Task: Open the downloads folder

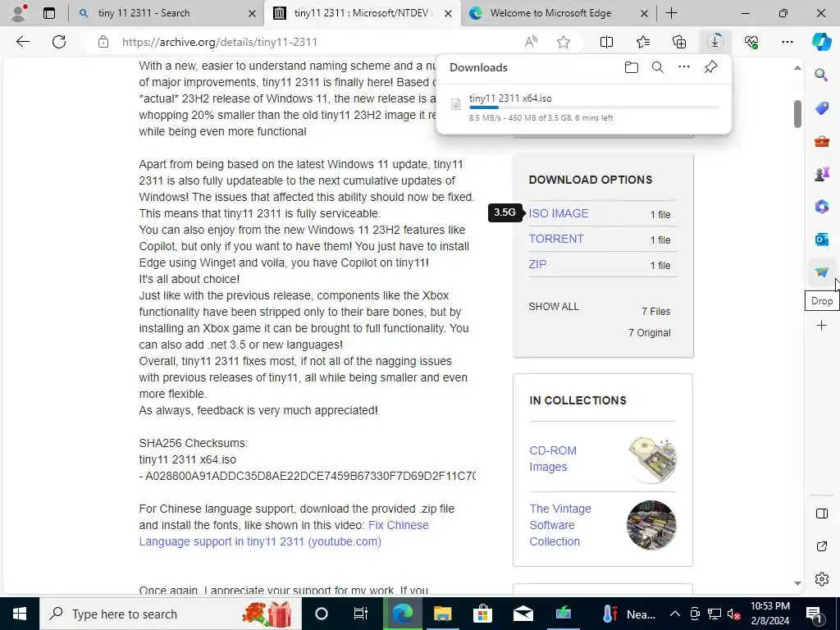Action: click(x=632, y=67)
